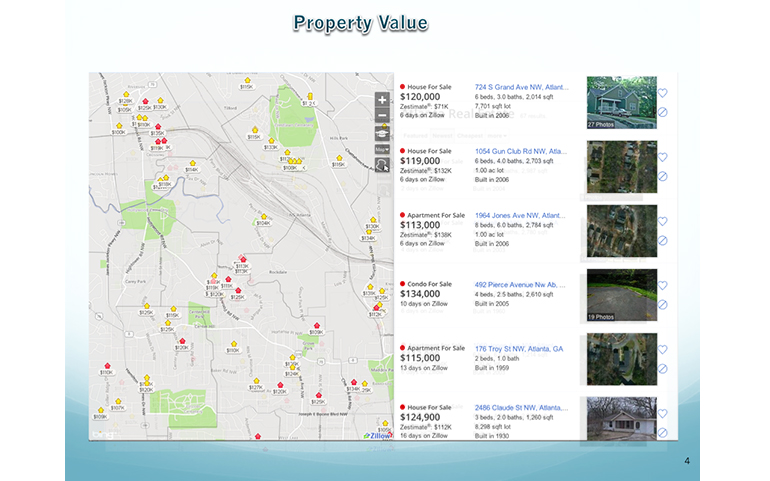770x481 pixels.
Task: Zoom out of the map with minus button
Action: (x=382, y=115)
